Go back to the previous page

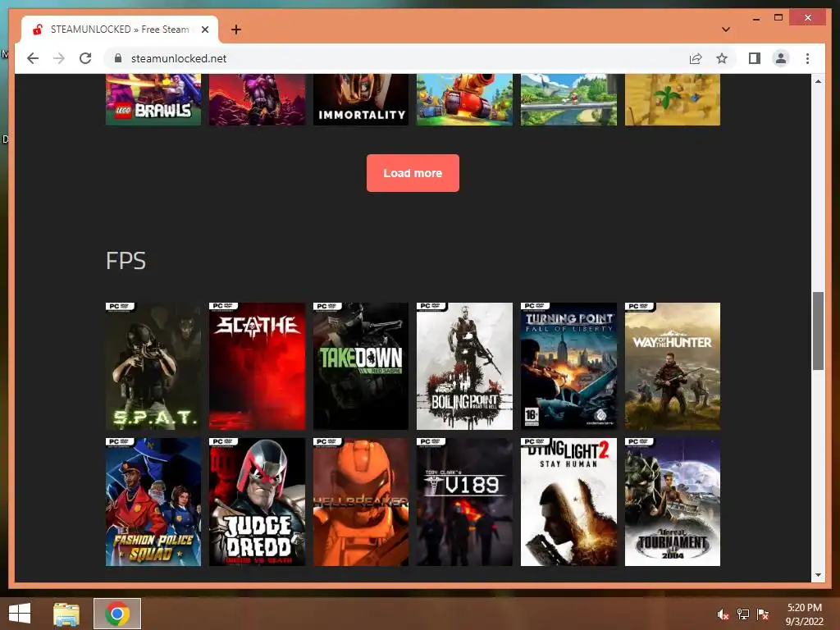click(33, 58)
